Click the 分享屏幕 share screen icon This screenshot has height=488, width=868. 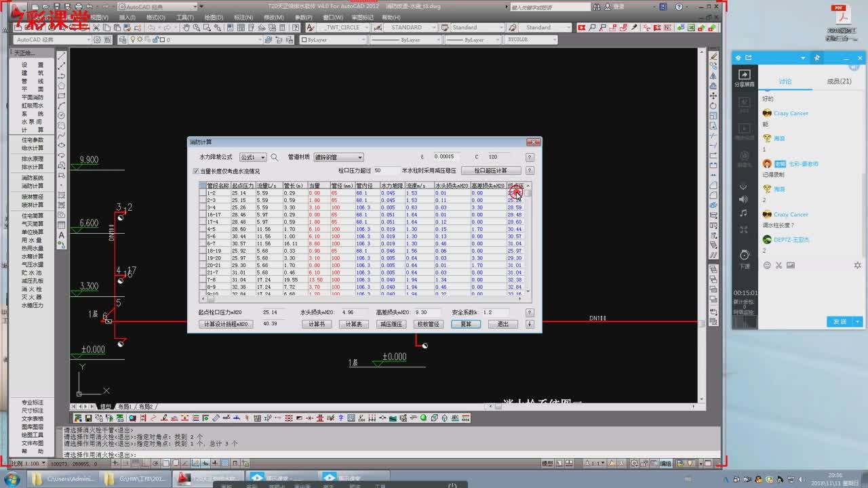744,79
